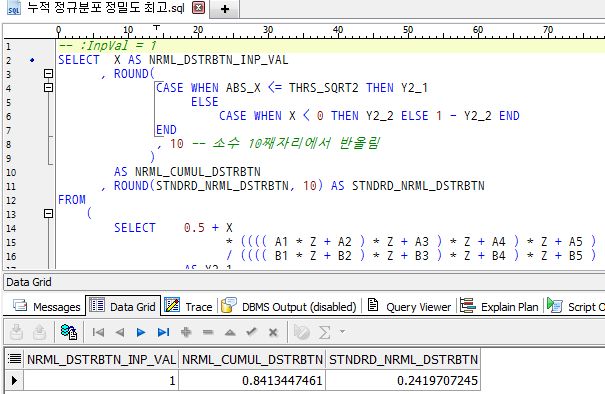Click the post edit checkmark icon
605x394 pixels.
pos(252,331)
